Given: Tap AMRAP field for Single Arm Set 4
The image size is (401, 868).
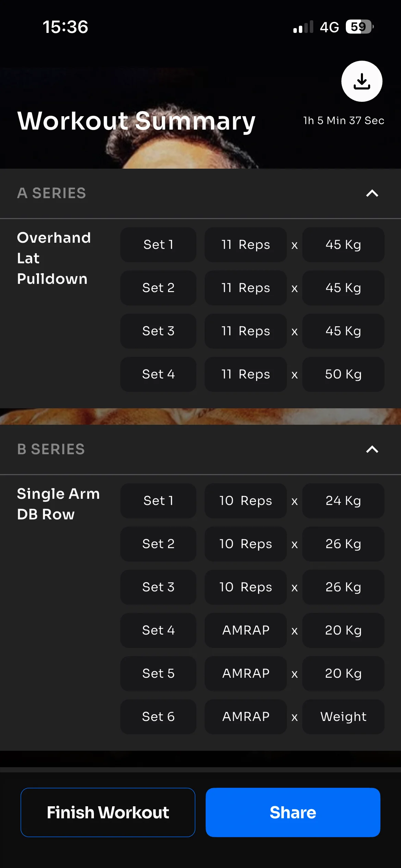Looking at the screenshot, I should (x=245, y=630).
